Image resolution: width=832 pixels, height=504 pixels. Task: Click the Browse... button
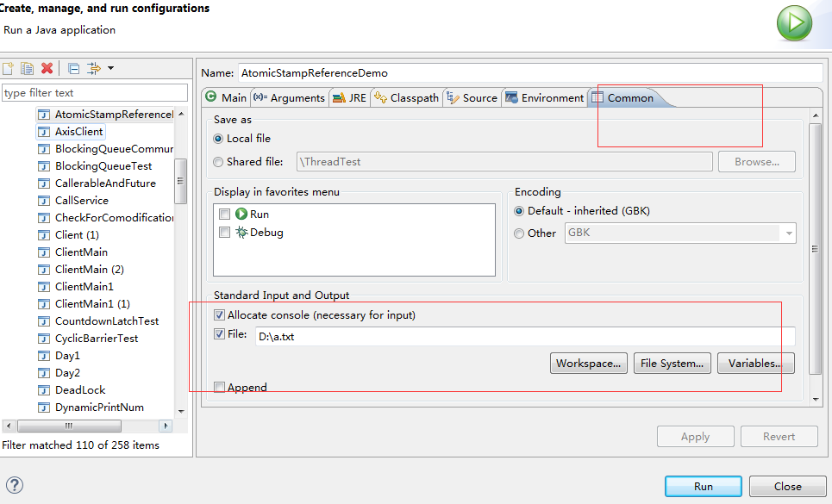(757, 162)
